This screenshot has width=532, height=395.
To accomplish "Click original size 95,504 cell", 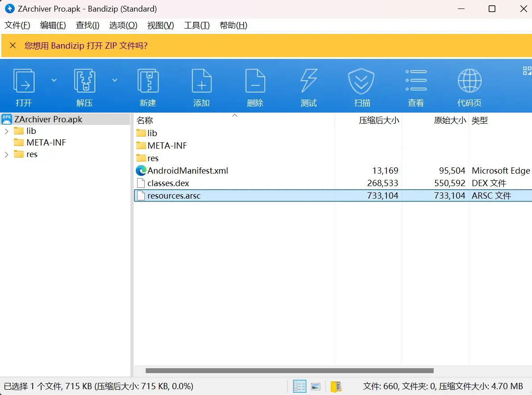I will coord(452,170).
